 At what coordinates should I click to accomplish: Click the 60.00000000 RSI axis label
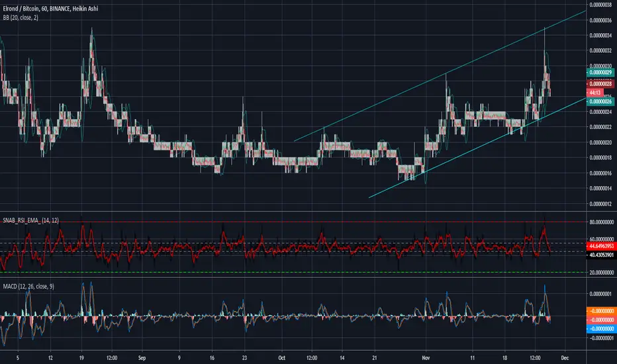[601, 239]
